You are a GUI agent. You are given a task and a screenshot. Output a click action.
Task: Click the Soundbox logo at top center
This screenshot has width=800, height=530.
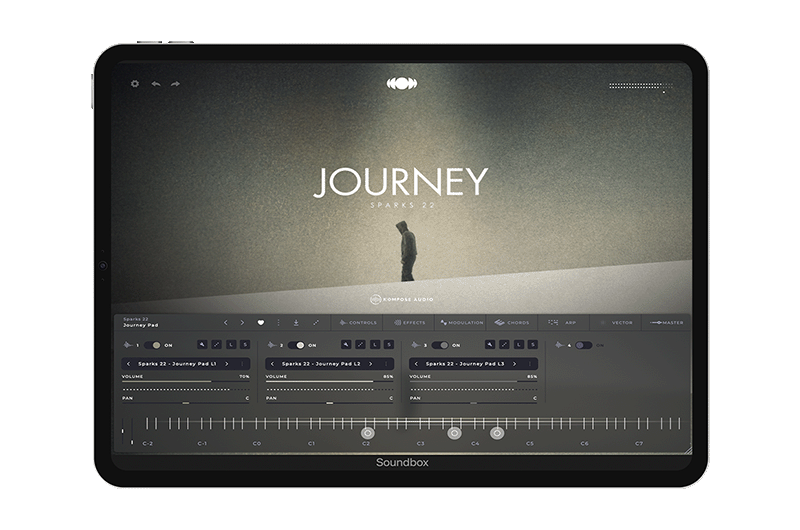[x=402, y=83]
